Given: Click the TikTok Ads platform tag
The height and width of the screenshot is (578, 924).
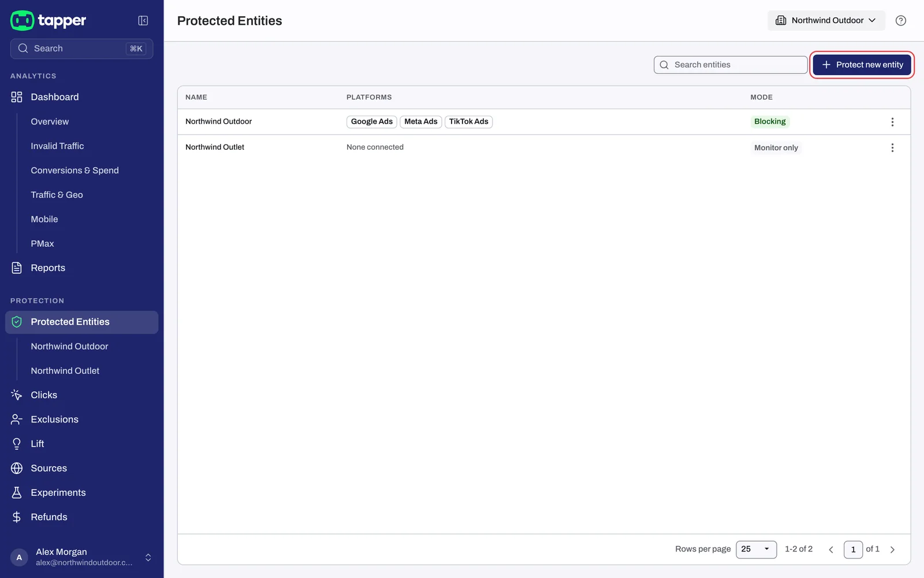Looking at the screenshot, I should (x=468, y=121).
